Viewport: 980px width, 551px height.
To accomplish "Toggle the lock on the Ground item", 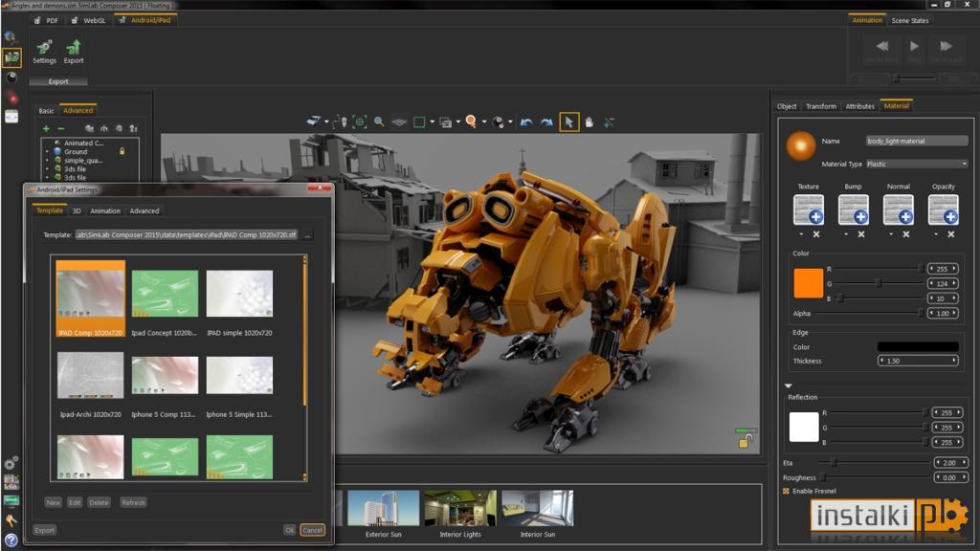I will (122, 151).
